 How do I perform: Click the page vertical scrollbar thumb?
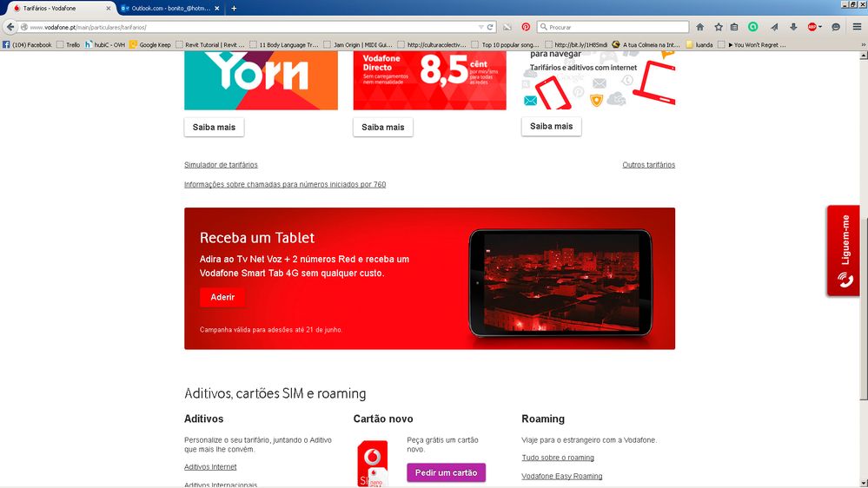point(863,308)
